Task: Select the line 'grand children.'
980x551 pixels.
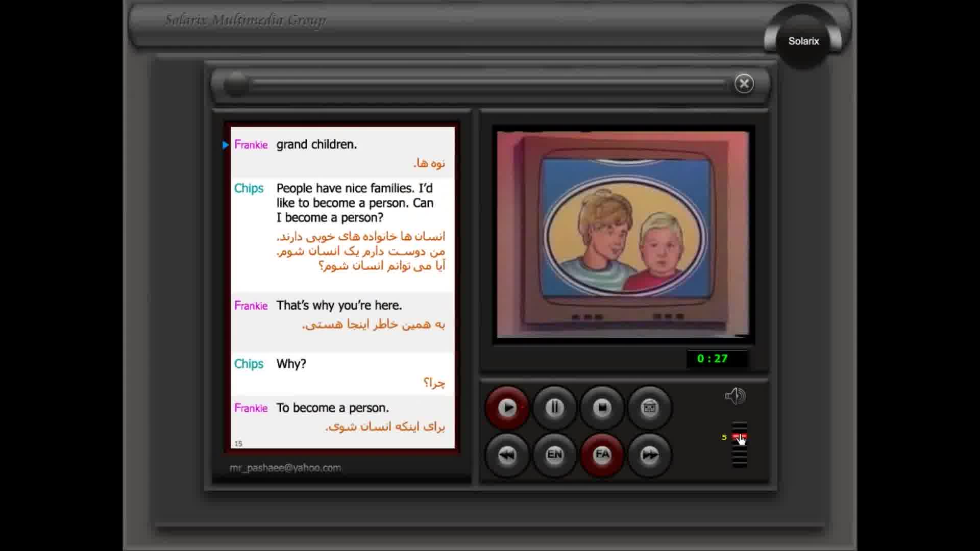Action: 316,144
